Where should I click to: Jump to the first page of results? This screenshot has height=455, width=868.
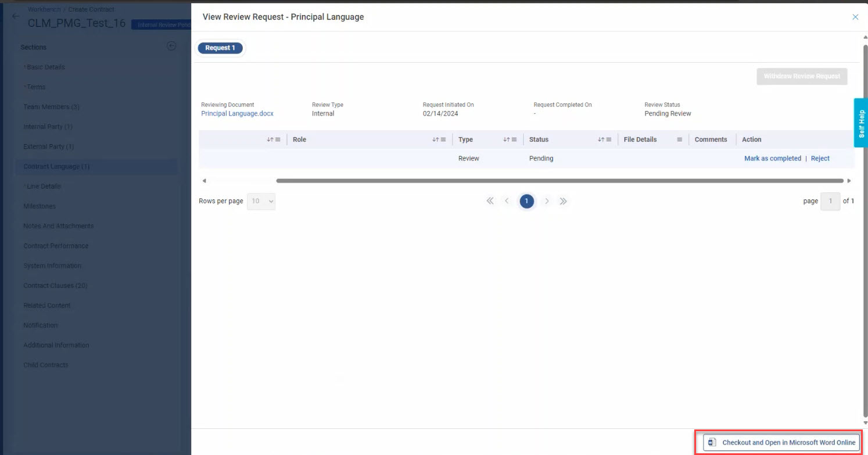click(x=490, y=201)
